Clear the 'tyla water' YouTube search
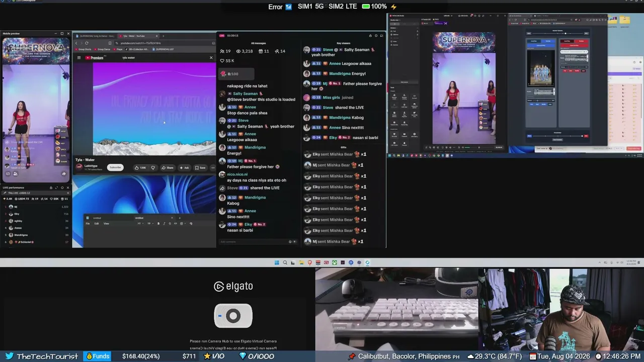 [211, 58]
